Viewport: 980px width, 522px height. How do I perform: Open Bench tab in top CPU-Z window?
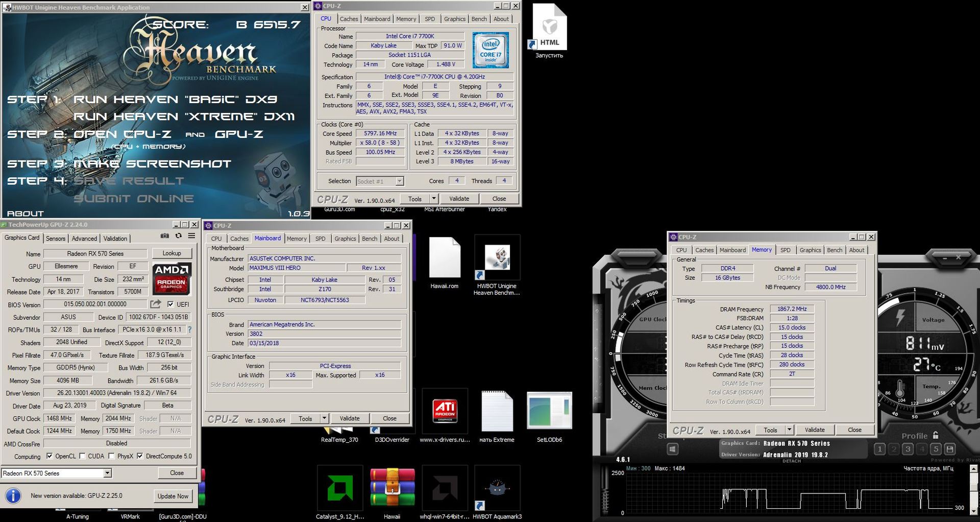479,19
